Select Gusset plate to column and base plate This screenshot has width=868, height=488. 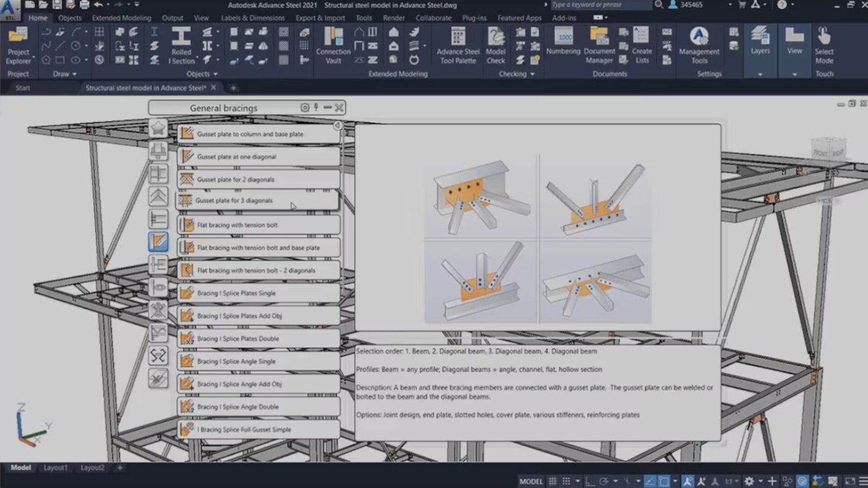click(258, 134)
